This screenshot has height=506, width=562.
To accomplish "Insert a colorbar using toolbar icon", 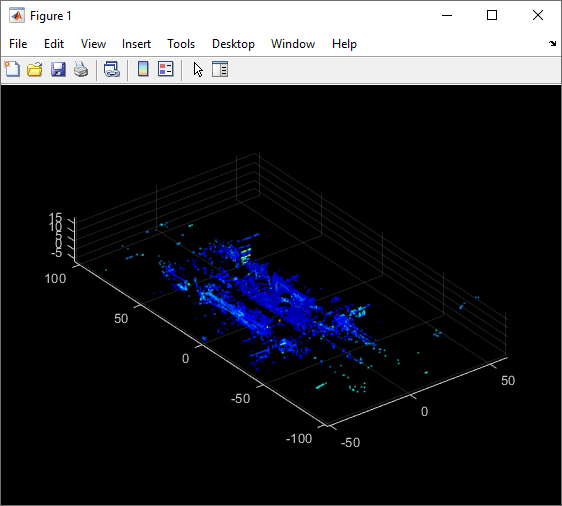I will [143, 69].
